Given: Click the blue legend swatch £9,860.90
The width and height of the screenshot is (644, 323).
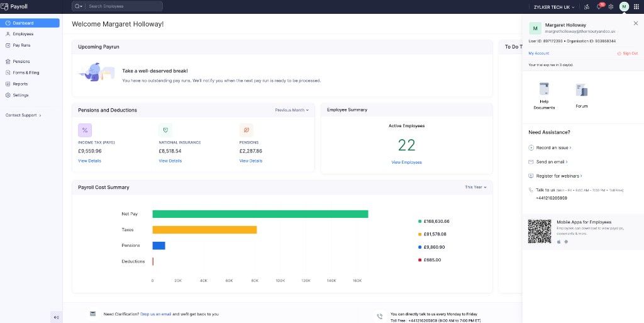Looking at the screenshot, I should tap(419, 247).
